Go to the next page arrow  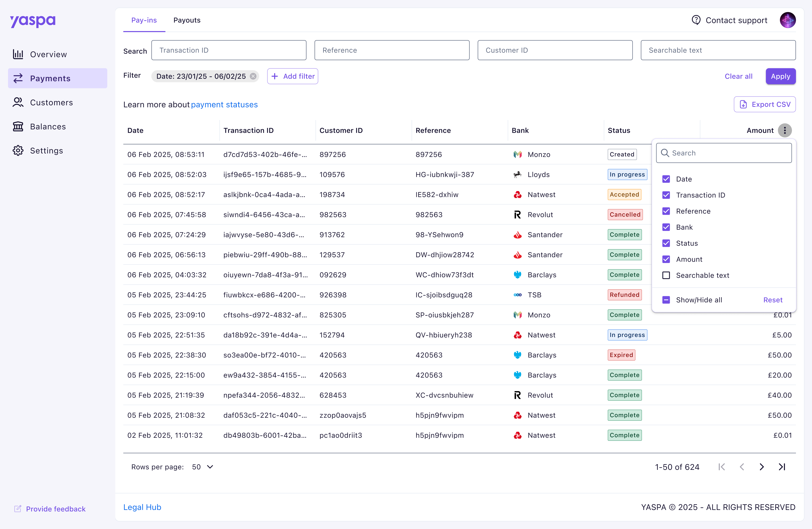[x=762, y=467]
